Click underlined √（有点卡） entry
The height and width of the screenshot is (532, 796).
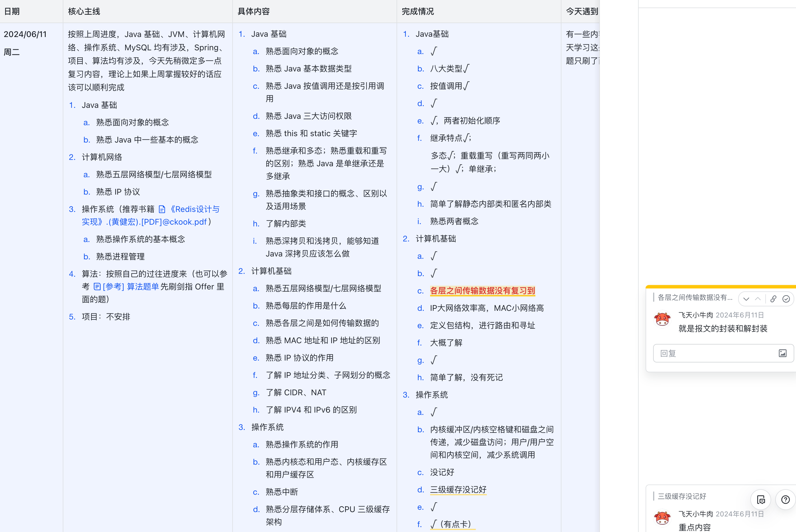tap(452, 524)
